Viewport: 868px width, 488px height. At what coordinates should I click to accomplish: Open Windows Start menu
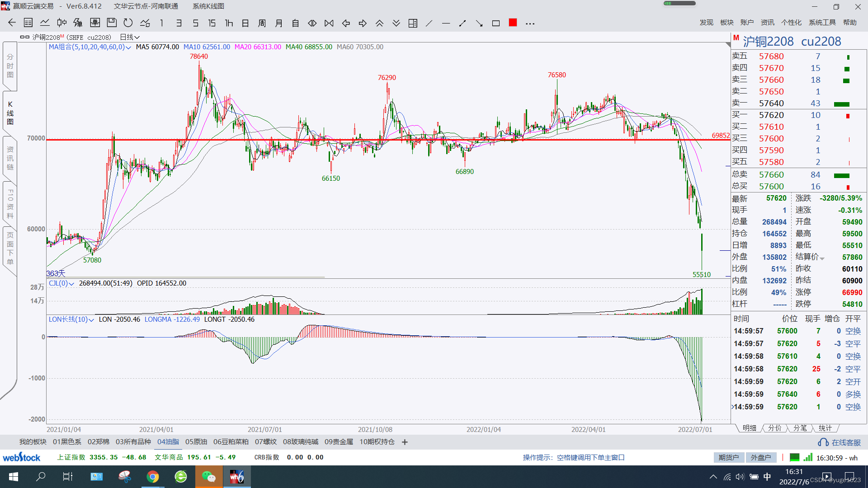(13, 477)
